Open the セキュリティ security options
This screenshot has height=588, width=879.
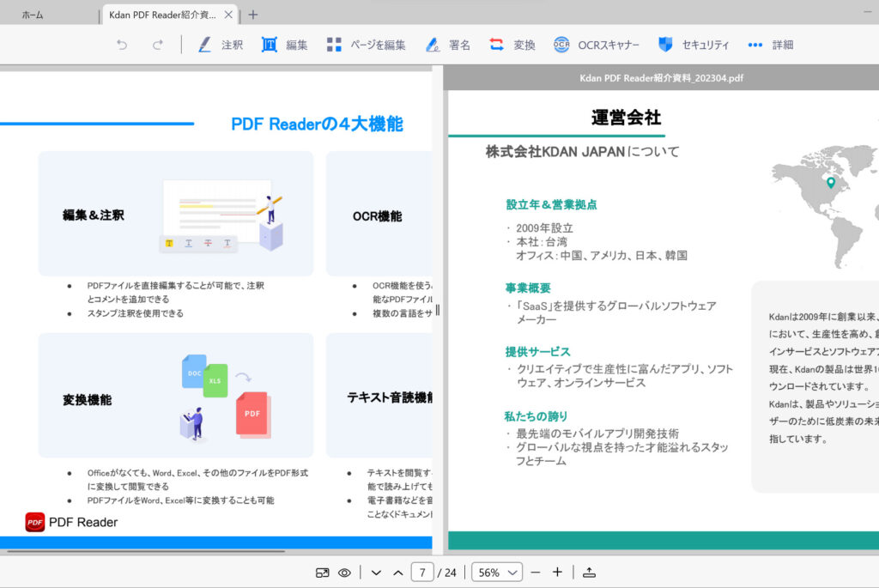coord(694,45)
